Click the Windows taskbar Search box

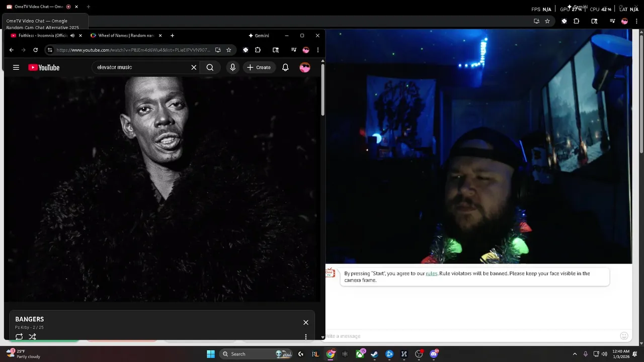pyautogui.click(x=257, y=354)
